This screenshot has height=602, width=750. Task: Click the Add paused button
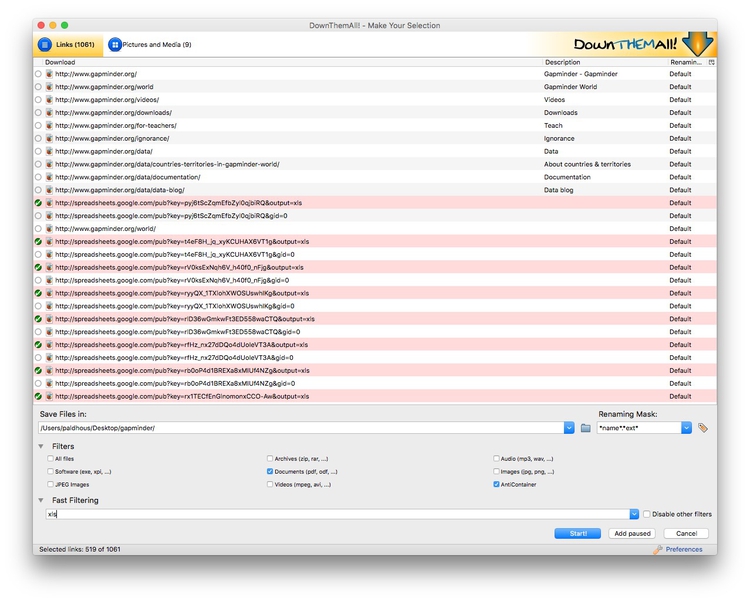[x=632, y=534]
